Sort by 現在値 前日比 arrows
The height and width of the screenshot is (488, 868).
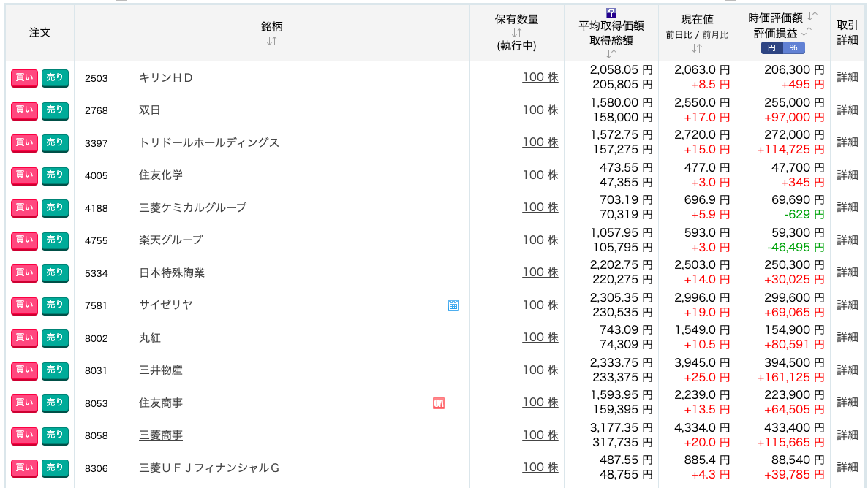(x=697, y=48)
